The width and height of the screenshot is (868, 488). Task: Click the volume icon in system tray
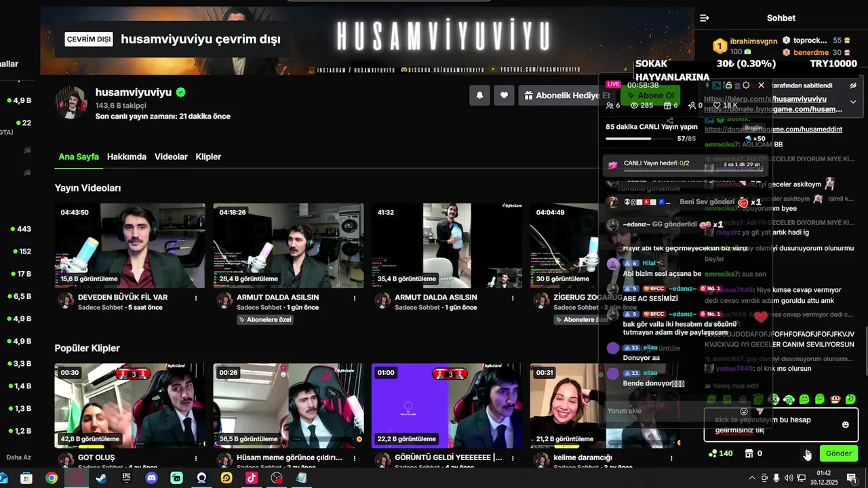(x=789, y=479)
